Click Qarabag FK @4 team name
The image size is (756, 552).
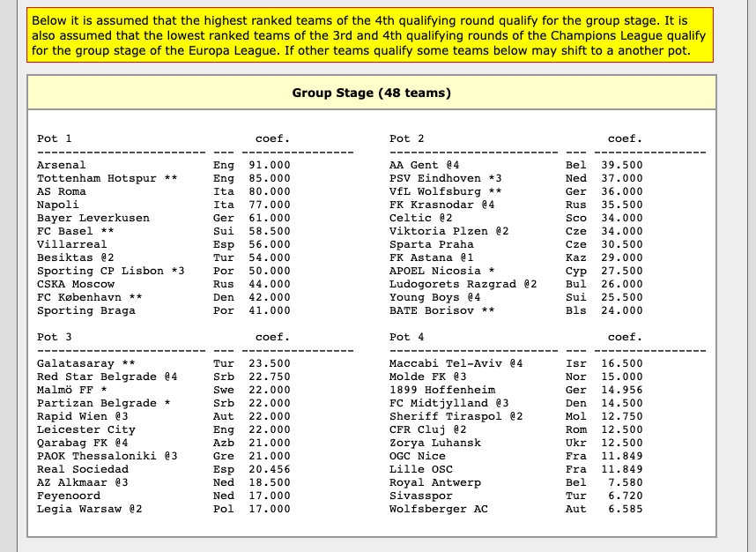83,443
